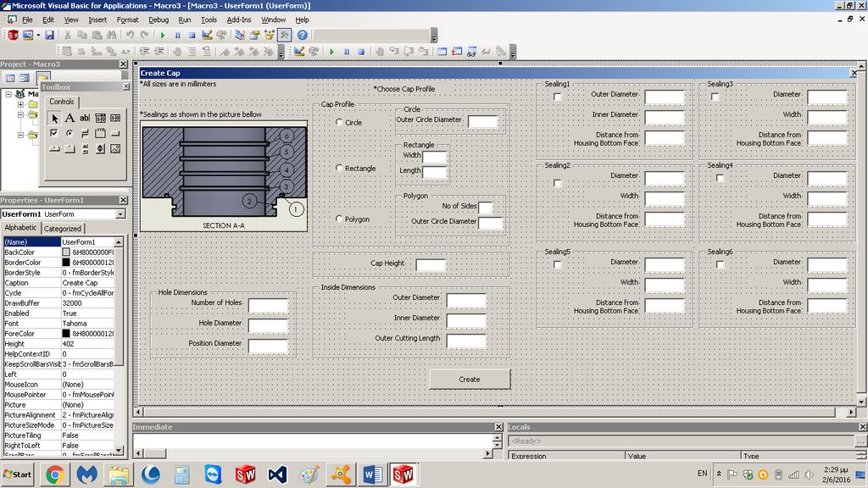The image size is (868, 488).
Task: Open the Calculator from the taskbar
Action: coord(181,474)
